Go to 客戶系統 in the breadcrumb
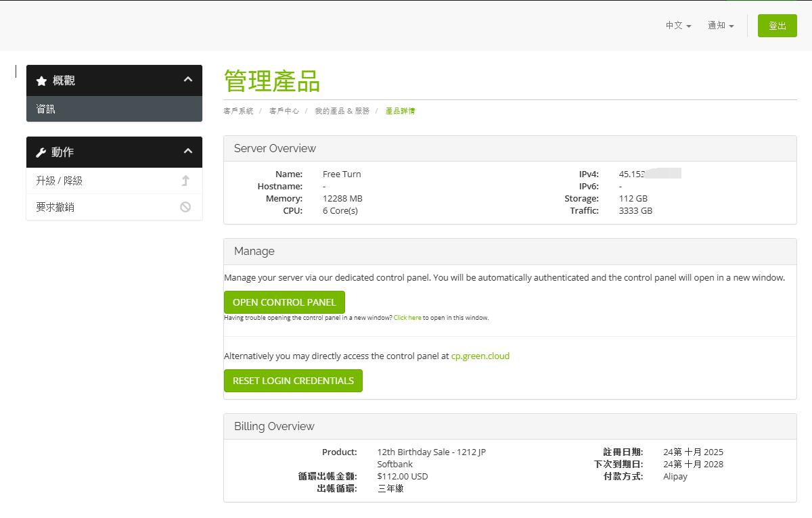This screenshot has height=518, width=812. pos(238,111)
